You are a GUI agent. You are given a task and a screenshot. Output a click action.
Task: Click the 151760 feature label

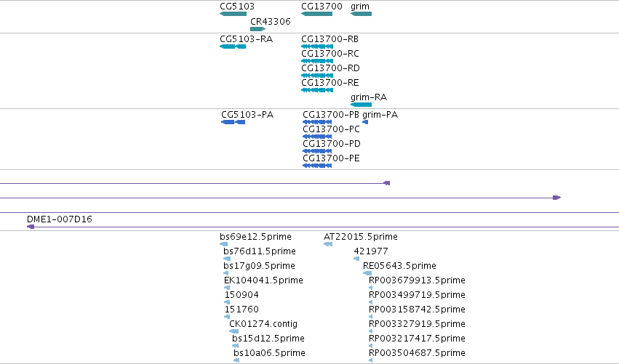(241, 310)
